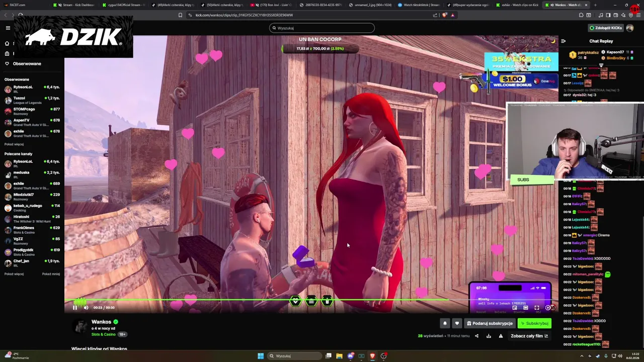Click the kick.com address bar URL
Viewport: 644px width, 362px height.
244,15
